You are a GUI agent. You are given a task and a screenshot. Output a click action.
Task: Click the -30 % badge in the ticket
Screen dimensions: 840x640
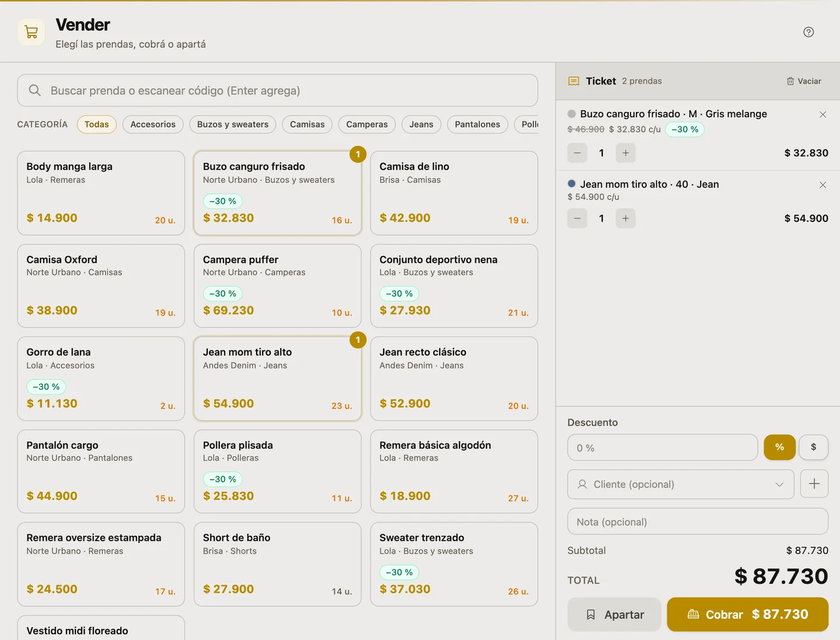[x=685, y=129]
